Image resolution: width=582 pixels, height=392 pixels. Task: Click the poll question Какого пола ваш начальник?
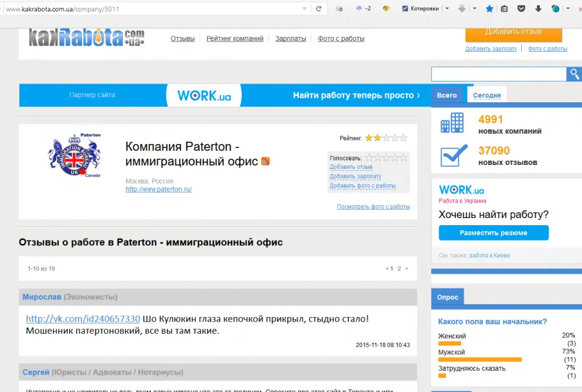tap(493, 321)
